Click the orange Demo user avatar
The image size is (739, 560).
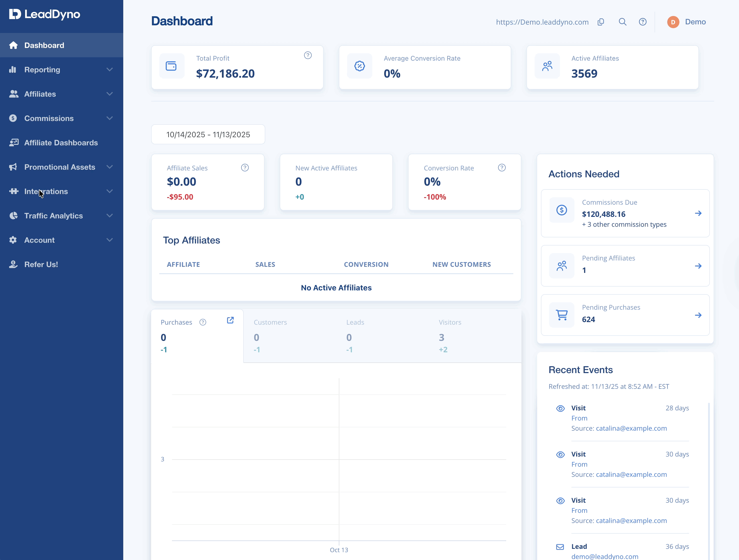click(x=673, y=22)
